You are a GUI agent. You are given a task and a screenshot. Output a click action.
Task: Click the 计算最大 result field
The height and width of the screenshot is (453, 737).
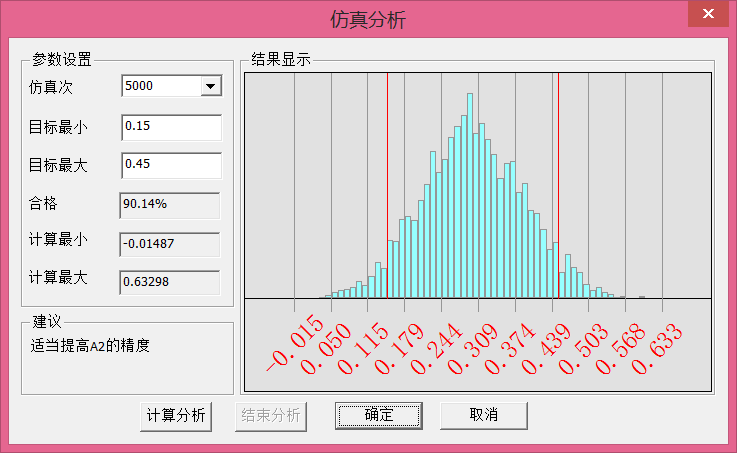click(169, 282)
